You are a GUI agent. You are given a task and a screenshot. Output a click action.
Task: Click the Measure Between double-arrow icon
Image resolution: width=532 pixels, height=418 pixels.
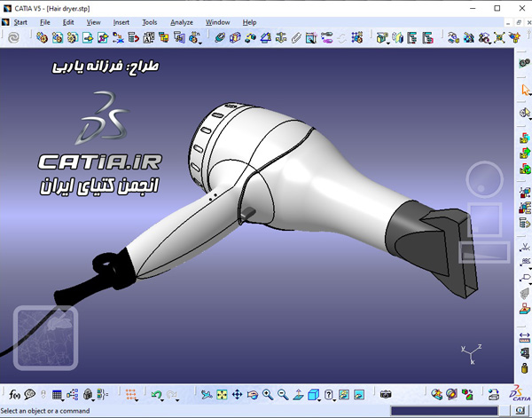[525, 337]
